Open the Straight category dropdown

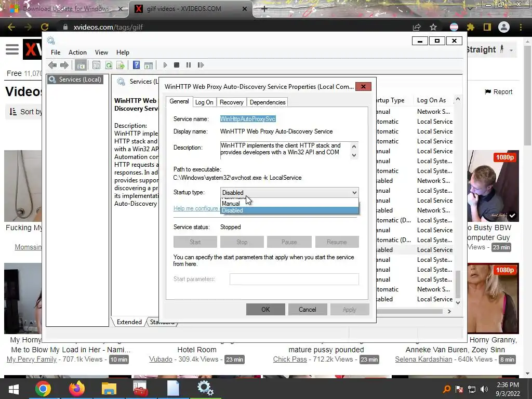pyautogui.click(x=491, y=49)
